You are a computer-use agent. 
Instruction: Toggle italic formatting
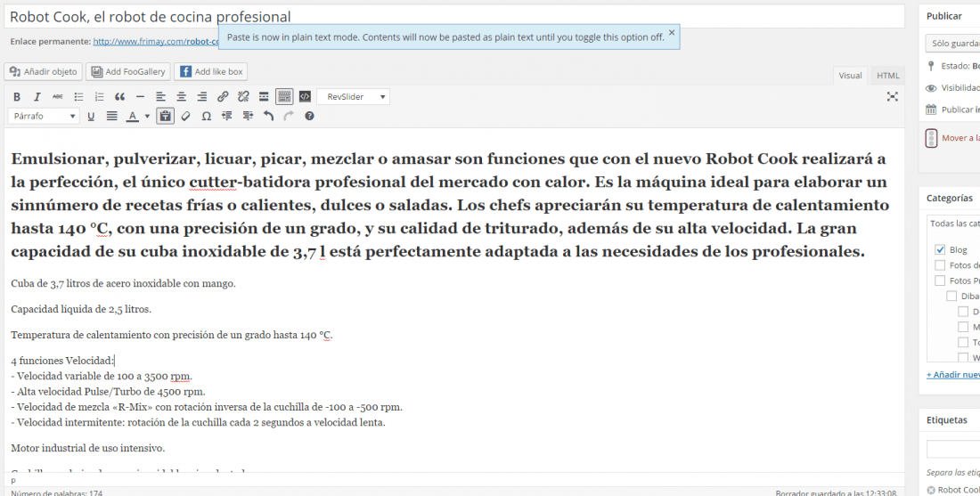(37, 97)
